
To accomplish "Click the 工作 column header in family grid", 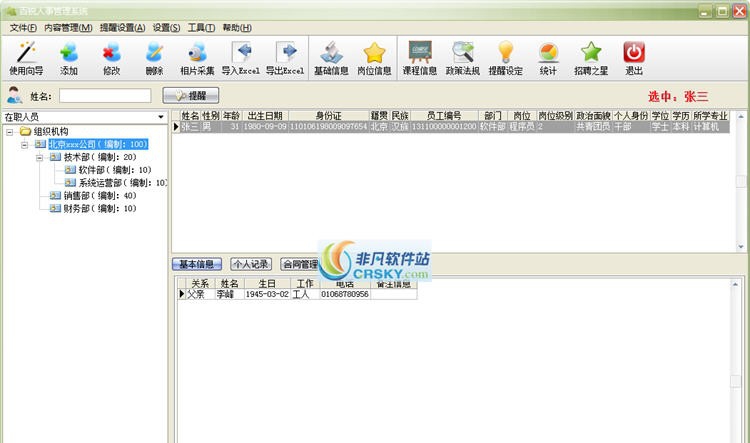I will point(305,284).
